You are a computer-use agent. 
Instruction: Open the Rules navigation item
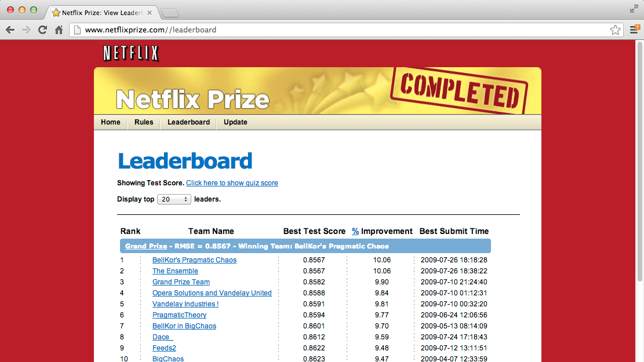coord(144,122)
